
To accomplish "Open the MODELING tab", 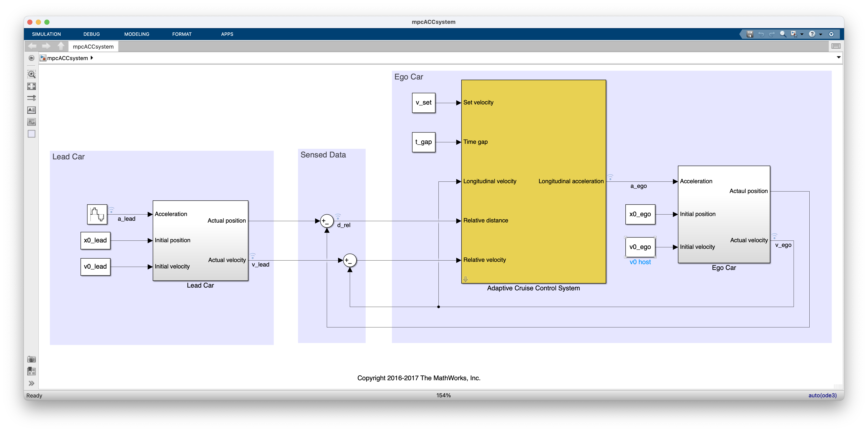I will tap(136, 34).
